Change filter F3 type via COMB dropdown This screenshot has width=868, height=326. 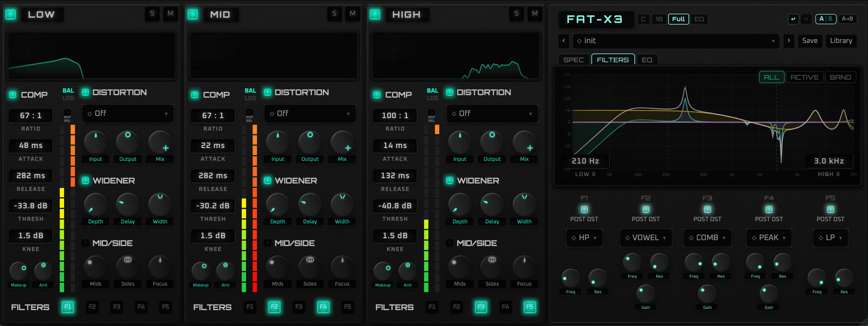pos(707,238)
